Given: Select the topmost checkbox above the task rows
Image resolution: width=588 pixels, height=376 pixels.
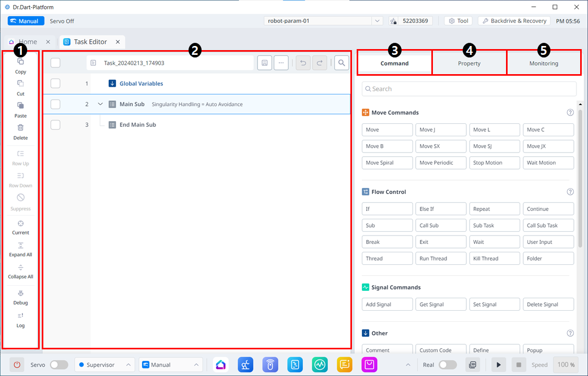Looking at the screenshot, I should pos(55,62).
